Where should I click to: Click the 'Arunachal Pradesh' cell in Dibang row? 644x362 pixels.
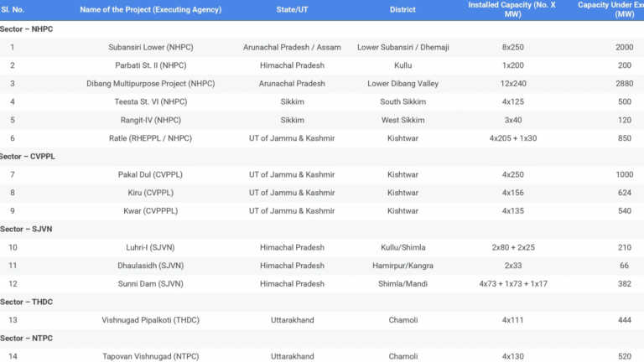pos(292,83)
